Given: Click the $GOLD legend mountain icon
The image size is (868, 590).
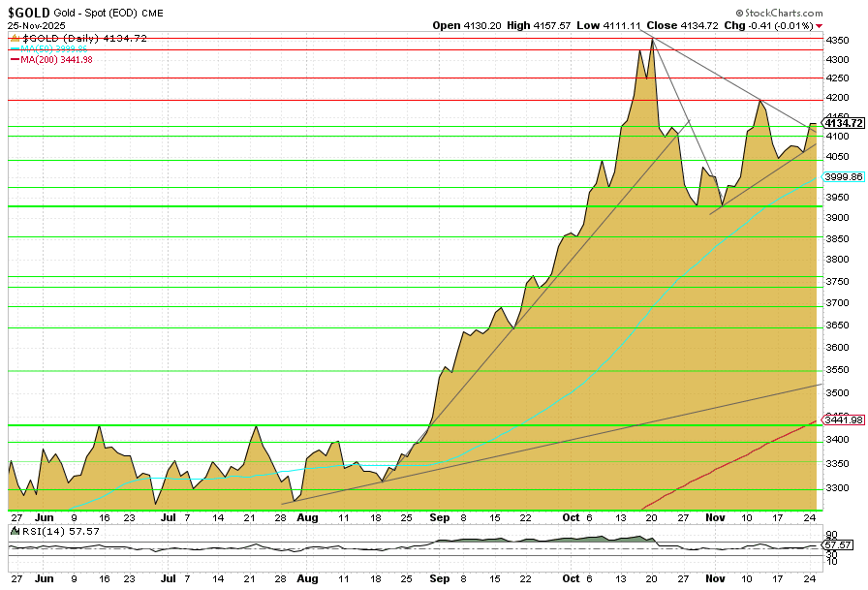Looking at the screenshot, I should (14, 38).
